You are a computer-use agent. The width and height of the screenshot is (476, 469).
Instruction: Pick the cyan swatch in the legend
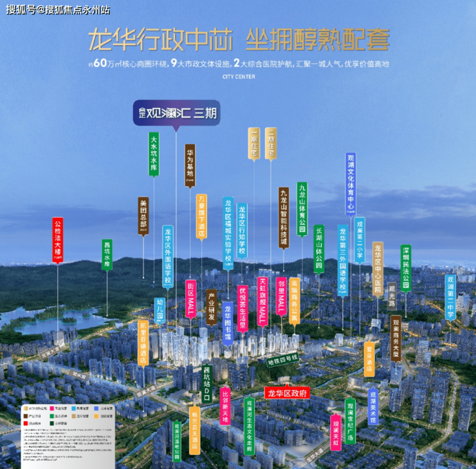pyautogui.click(x=74, y=409)
